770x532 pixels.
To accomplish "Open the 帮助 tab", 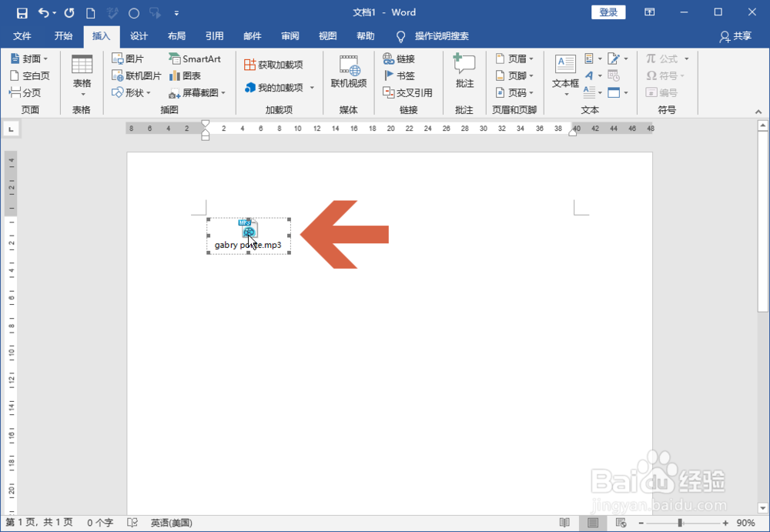I will click(366, 36).
